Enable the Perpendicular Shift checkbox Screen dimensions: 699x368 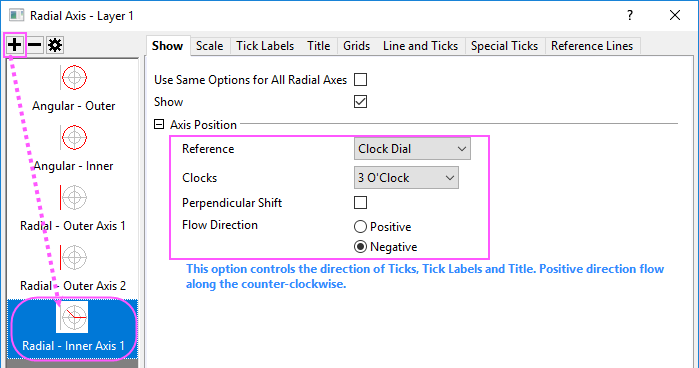coord(360,203)
